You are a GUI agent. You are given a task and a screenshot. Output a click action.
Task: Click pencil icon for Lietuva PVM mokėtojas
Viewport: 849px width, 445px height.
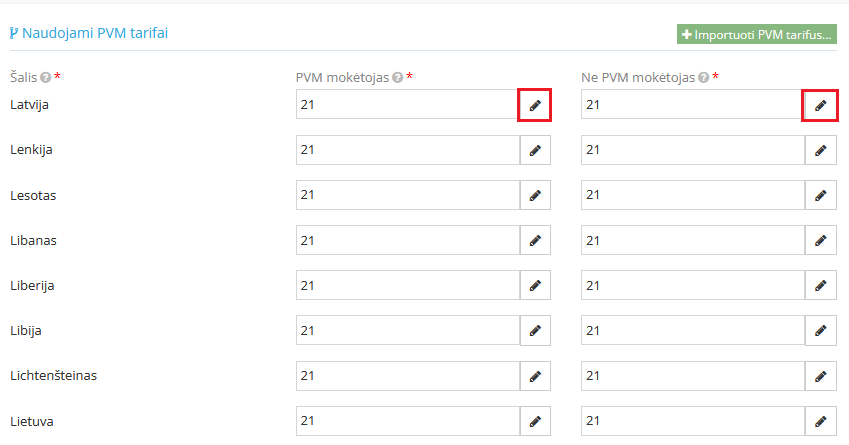point(535,421)
